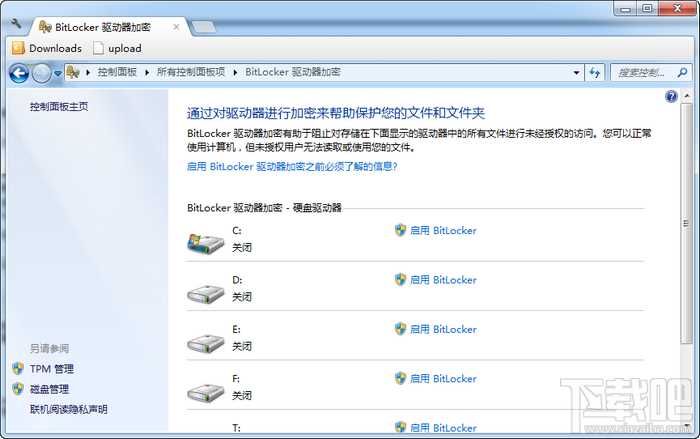Image resolution: width=700 pixels, height=439 pixels.
Task: Open the TPM 管理 link in the sidebar
Action: click(x=51, y=369)
